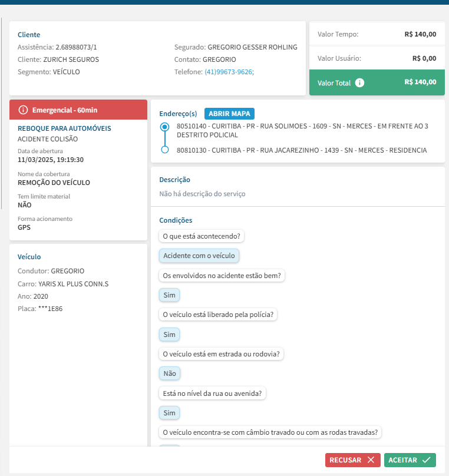Open the map with ABRIR MAPA

pos(229,114)
